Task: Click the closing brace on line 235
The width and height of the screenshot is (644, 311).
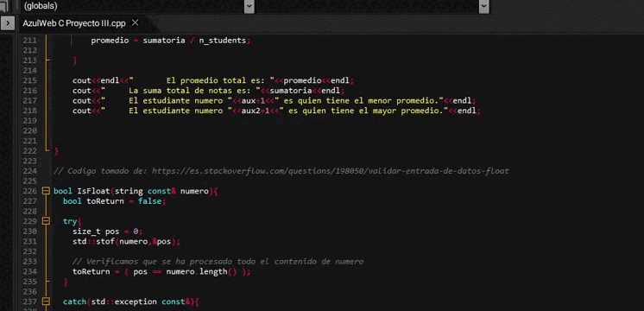Action: click(66, 282)
